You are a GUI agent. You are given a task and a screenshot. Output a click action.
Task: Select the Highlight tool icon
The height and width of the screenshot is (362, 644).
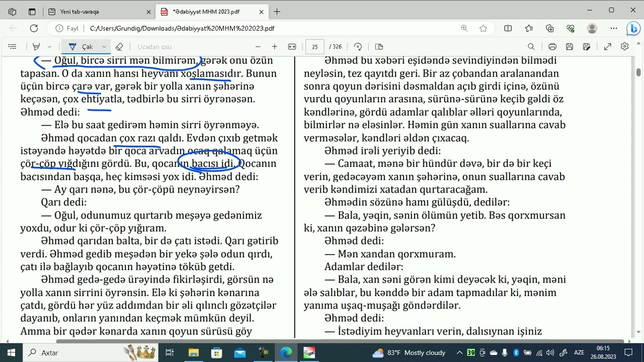tap(36, 47)
